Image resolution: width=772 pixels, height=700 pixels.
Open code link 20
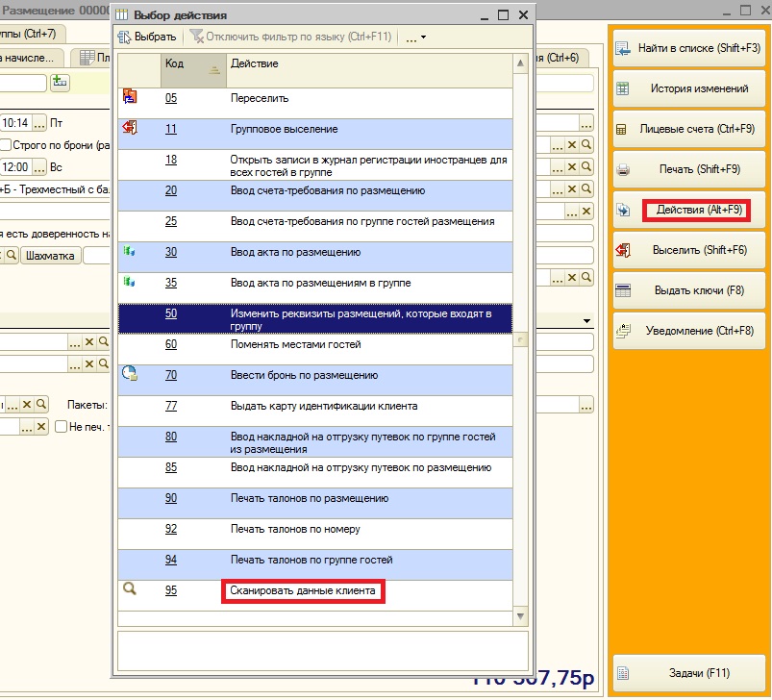point(171,190)
